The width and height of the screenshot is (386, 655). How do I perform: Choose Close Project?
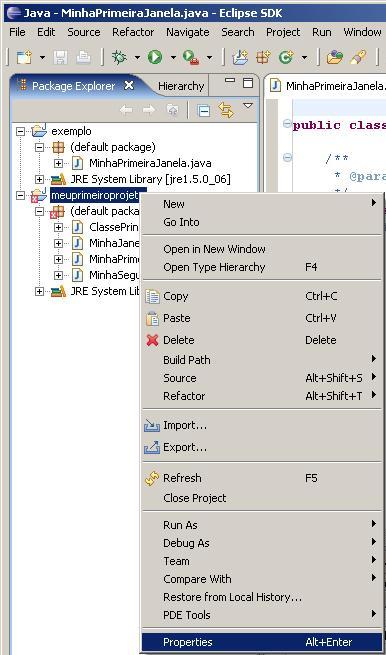click(262, 498)
